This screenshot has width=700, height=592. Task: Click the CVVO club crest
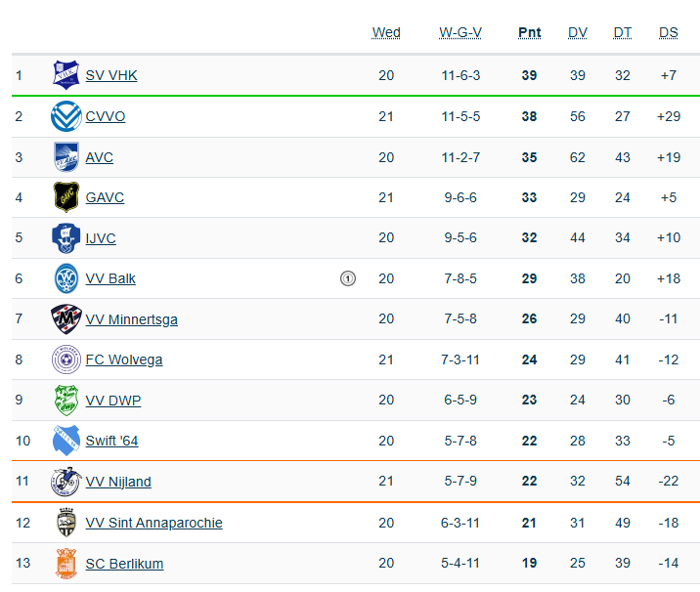coord(66,116)
